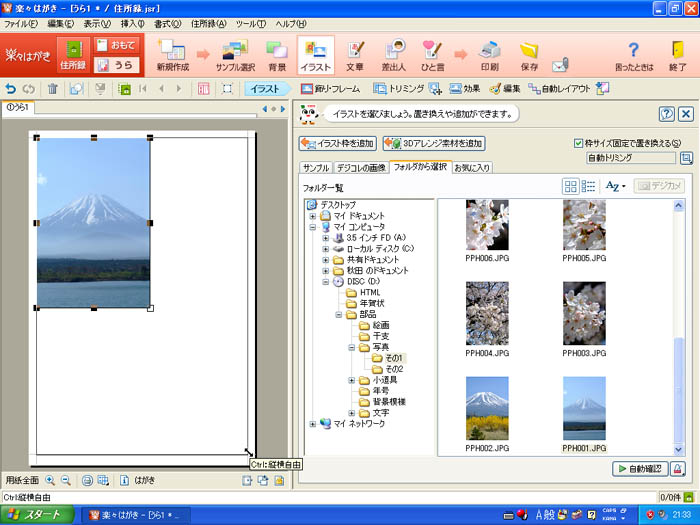The image size is (700, 525).
Task: Switch to the お気に入り tab
Action: (472, 167)
